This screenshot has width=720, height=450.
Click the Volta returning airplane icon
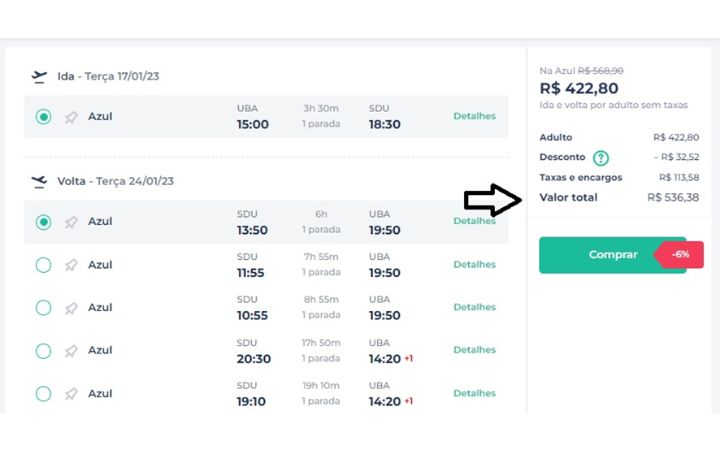[x=39, y=182]
